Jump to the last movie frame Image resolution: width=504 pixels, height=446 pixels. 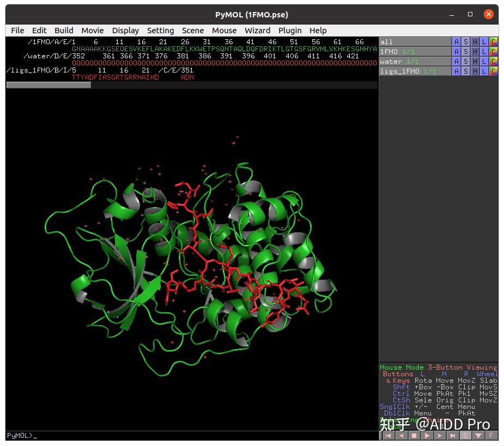coord(452,436)
